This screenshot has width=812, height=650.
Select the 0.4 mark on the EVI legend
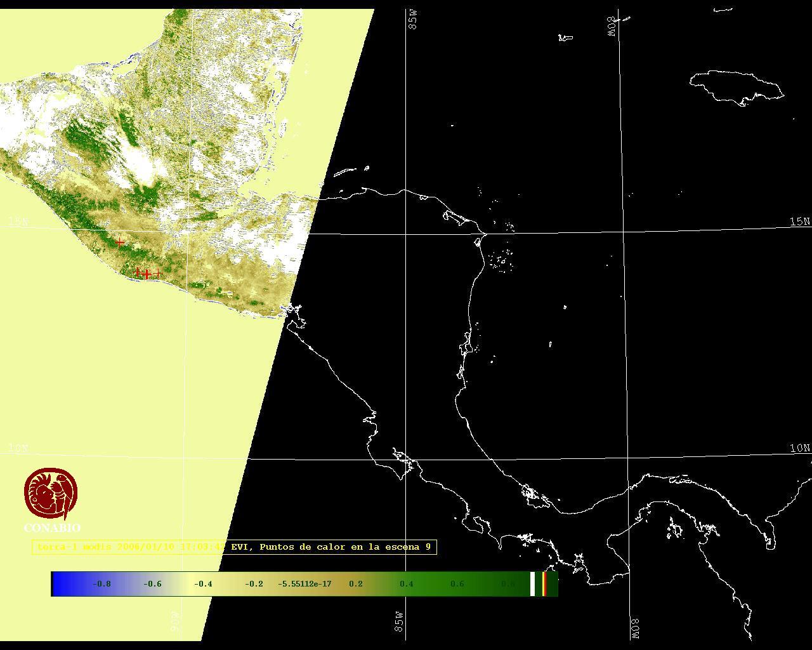point(406,584)
